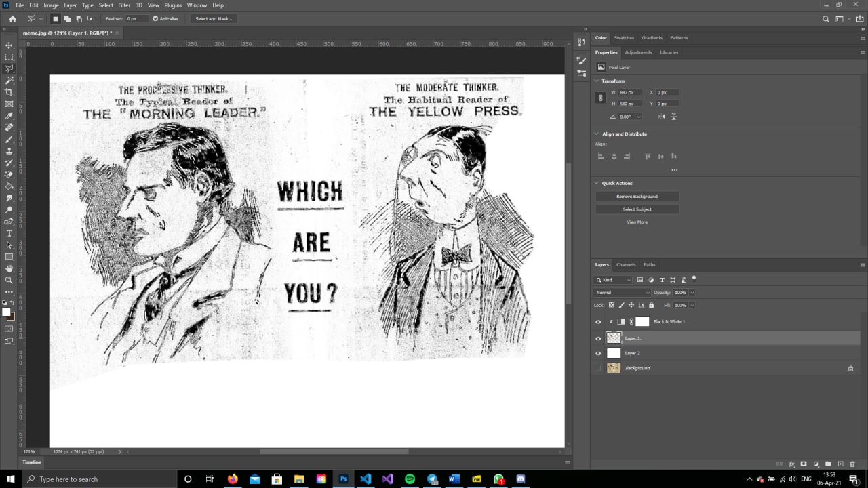Viewport: 868px width, 488px height.
Task: Collapse the Transform section
Action: pyautogui.click(x=596, y=81)
